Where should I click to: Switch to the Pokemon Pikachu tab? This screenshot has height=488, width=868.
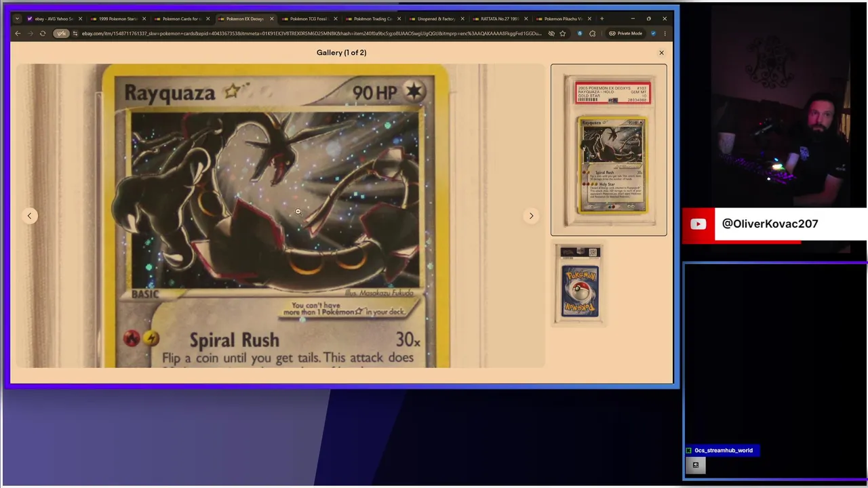click(563, 19)
